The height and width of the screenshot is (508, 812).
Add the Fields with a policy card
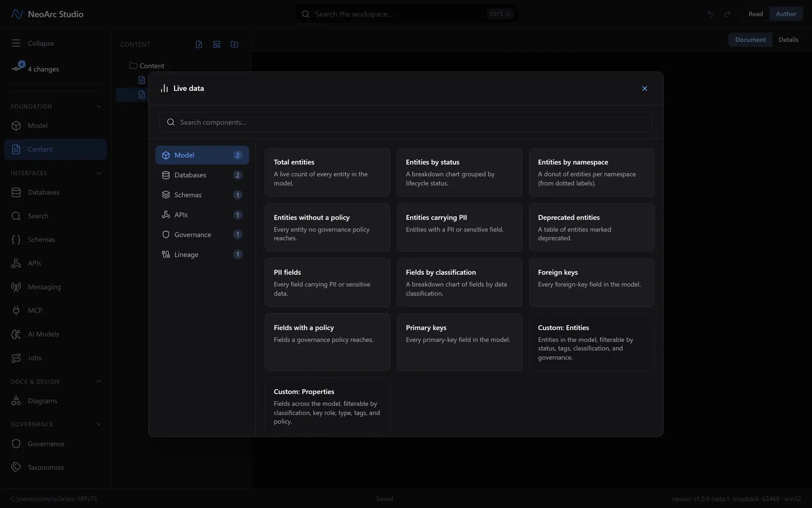(x=327, y=342)
